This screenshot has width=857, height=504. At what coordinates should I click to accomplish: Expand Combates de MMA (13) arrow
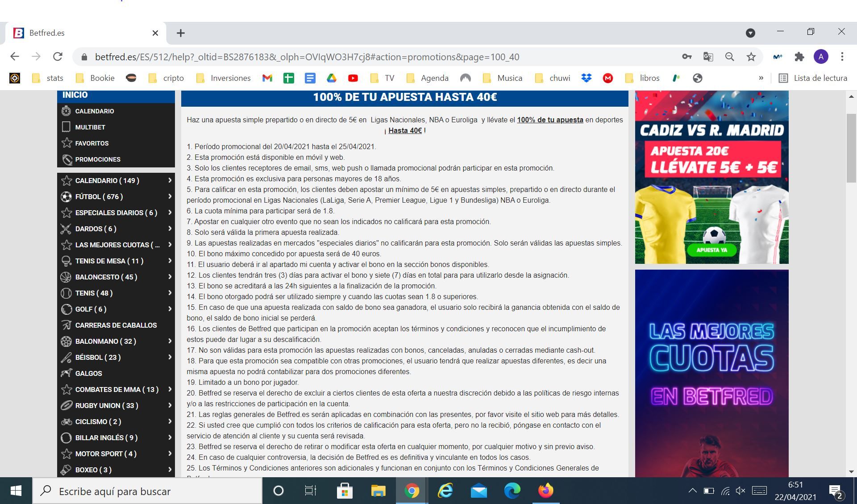(170, 389)
